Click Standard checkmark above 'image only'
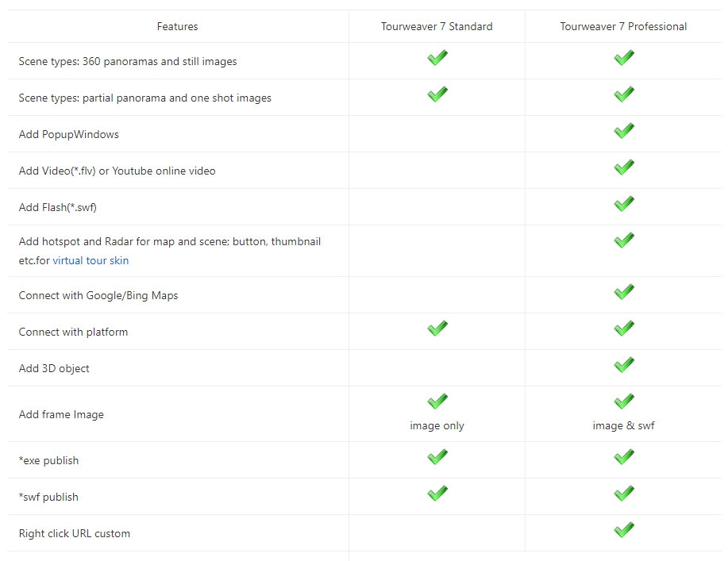The height and width of the screenshot is (561, 728). pos(437,402)
